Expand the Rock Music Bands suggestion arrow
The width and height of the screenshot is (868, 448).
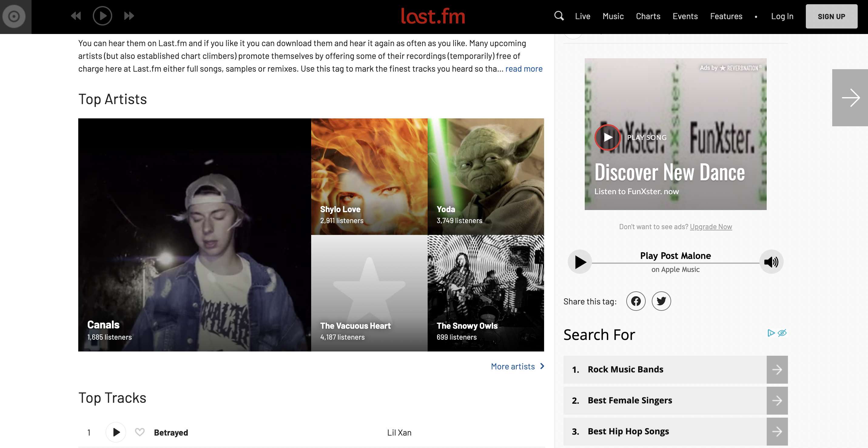pos(777,369)
